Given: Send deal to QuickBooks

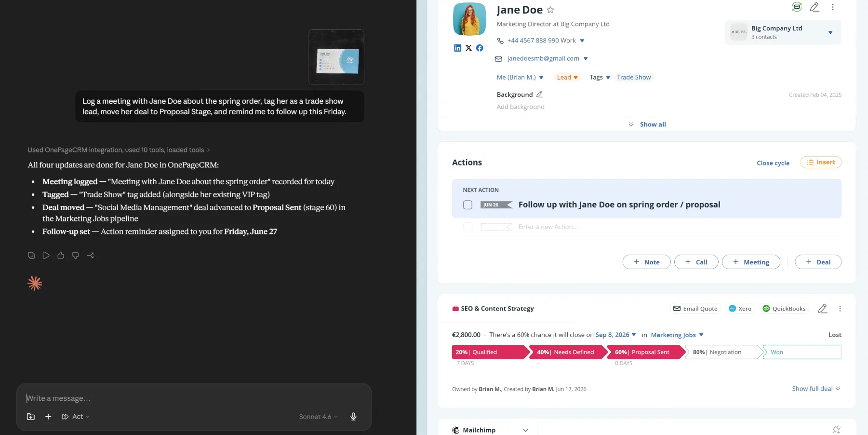Looking at the screenshot, I should click(x=784, y=309).
